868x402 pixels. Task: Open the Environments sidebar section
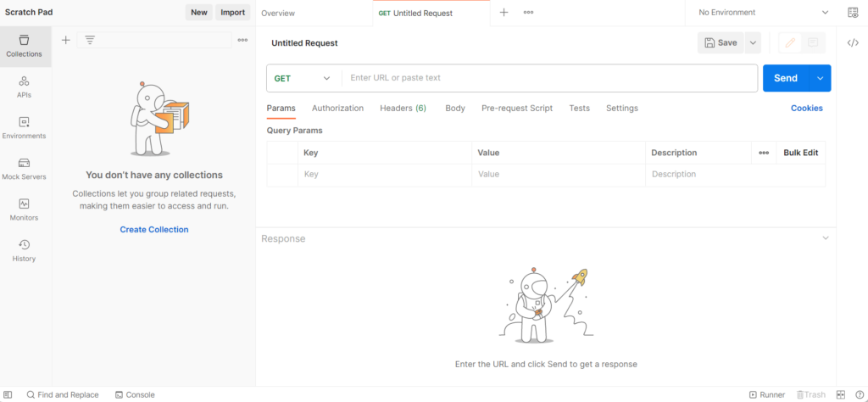24,128
